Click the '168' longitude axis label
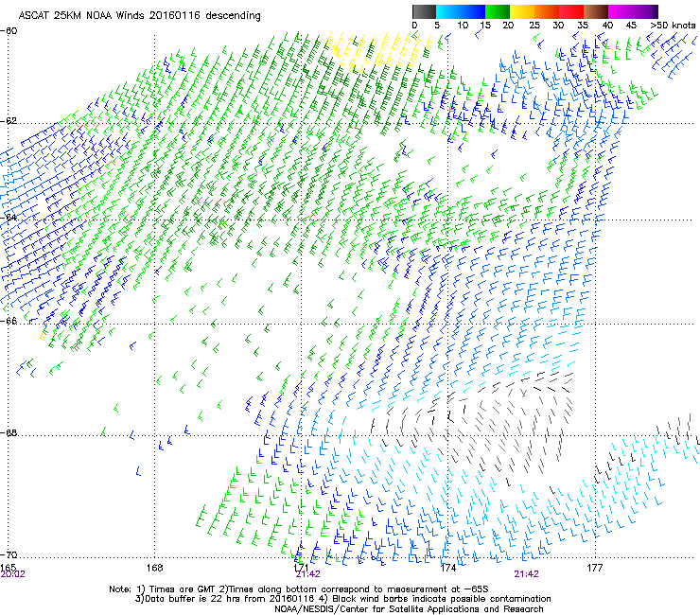 [154, 568]
